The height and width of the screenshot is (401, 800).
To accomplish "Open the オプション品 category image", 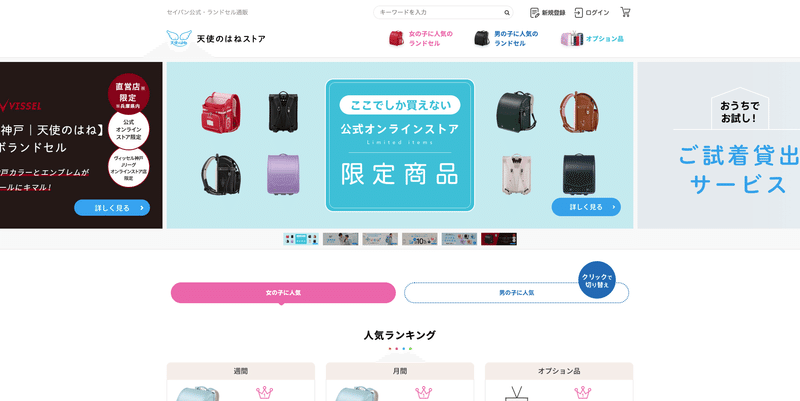I will [571, 38].
